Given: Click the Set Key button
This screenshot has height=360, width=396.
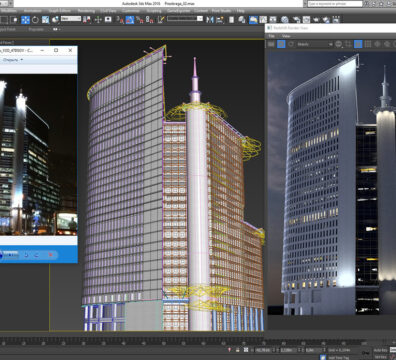Looking at the screenshot, I should point(380,357).
